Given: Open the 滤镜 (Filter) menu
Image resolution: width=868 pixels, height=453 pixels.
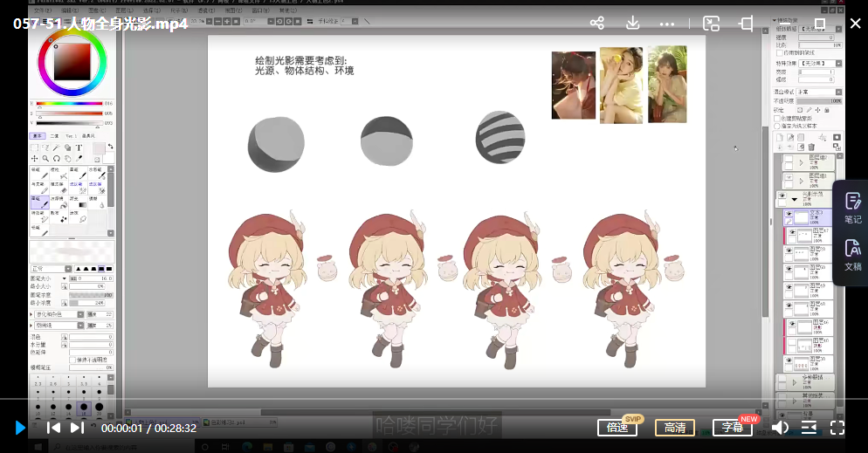Looking at the screenshot, I should [x=206, y=10].
